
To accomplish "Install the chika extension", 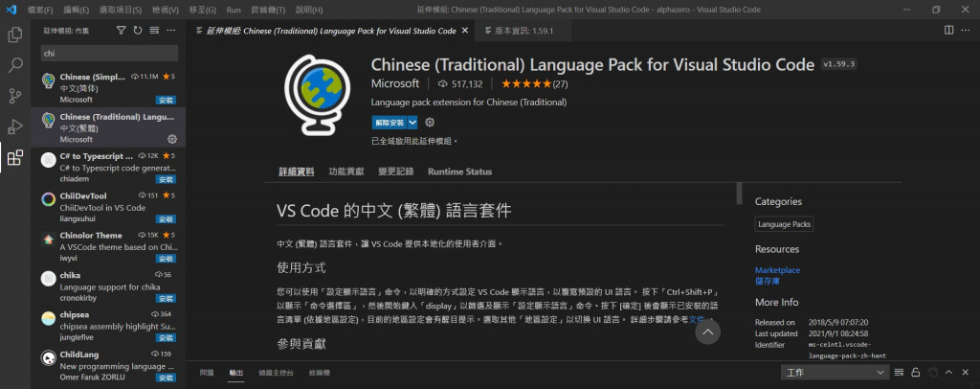I will (x=166, y=298).
